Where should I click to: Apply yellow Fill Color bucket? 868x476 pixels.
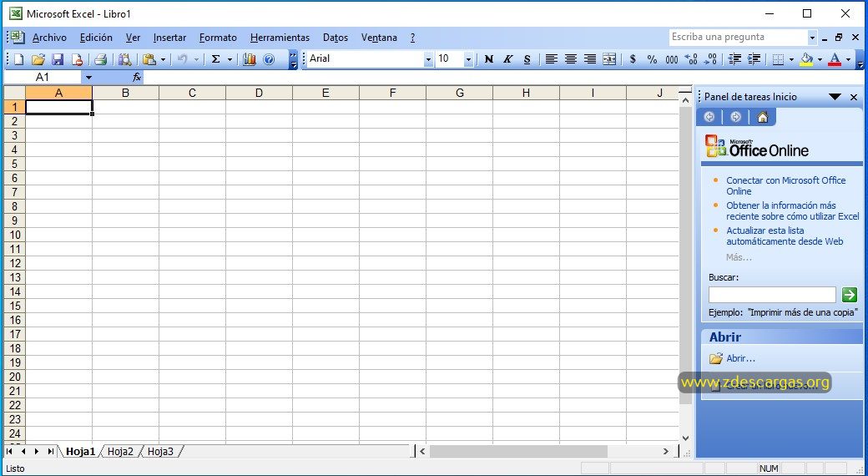click(807, 59)
